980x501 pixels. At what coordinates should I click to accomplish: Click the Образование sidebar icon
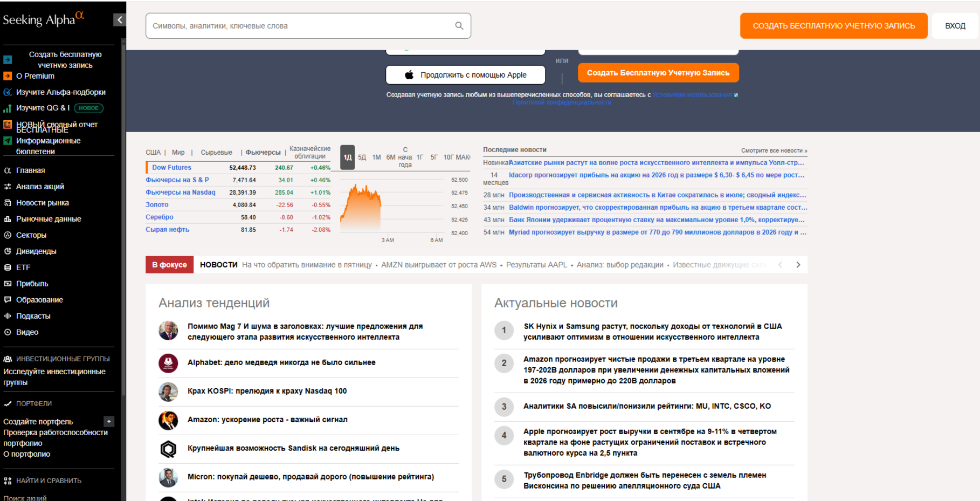pyautogui.click(x=8, y=300)
